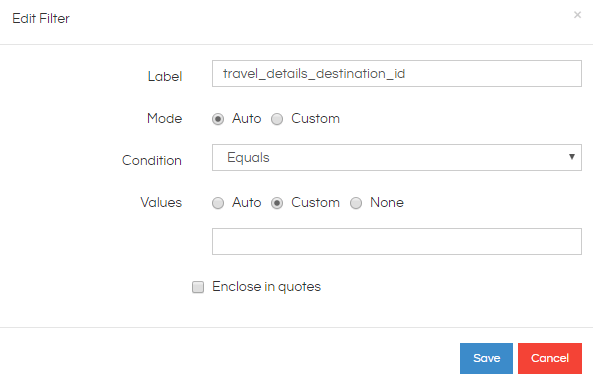
Task: Discard changes with the red Cancel button
Action: (550, 358)
